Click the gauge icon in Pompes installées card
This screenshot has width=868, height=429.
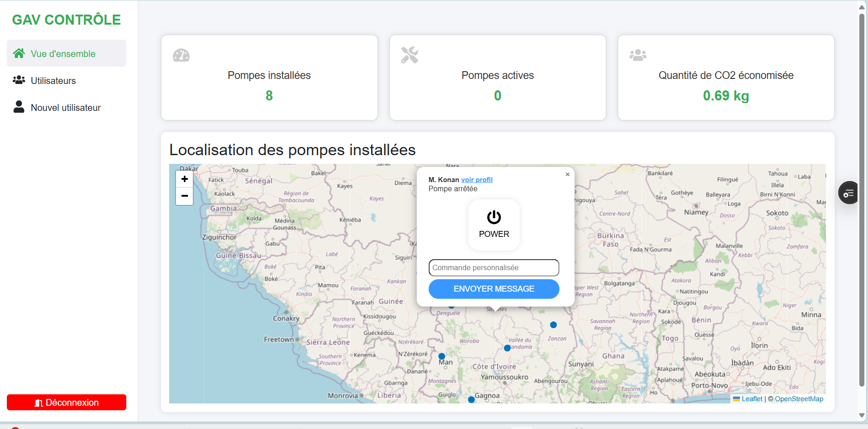pyautogui.click(x=181, y=55)
